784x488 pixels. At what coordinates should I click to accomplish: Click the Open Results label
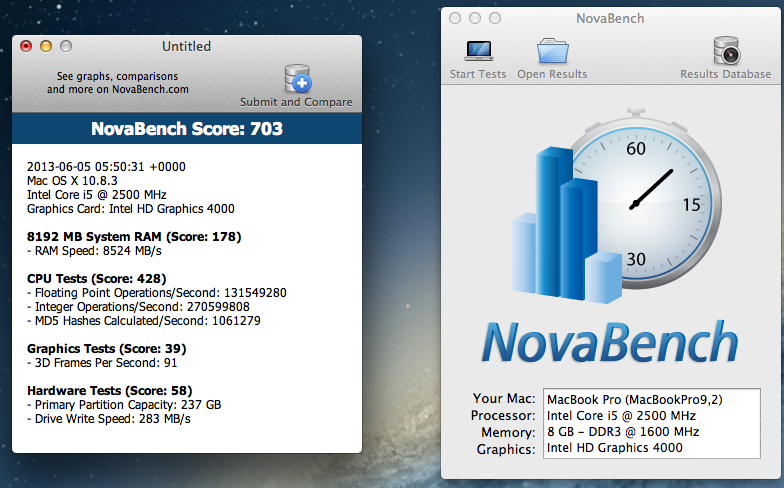click(x=552, y=74)
